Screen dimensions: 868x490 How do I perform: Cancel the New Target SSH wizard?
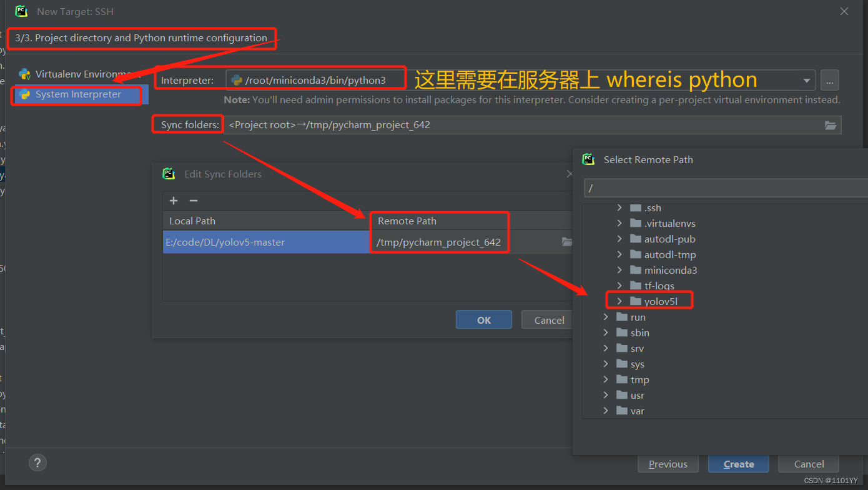[809, 464]
